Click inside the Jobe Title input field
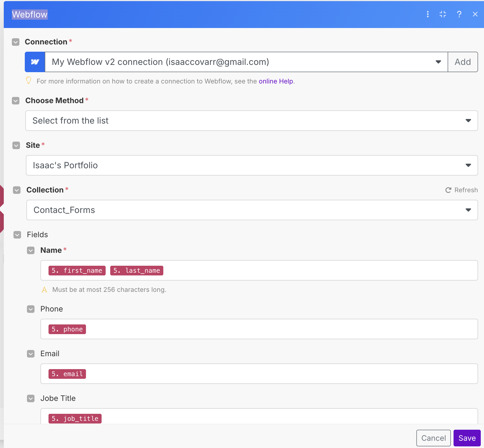Viewport: 484px width, 448px height. tap(259, 416)
